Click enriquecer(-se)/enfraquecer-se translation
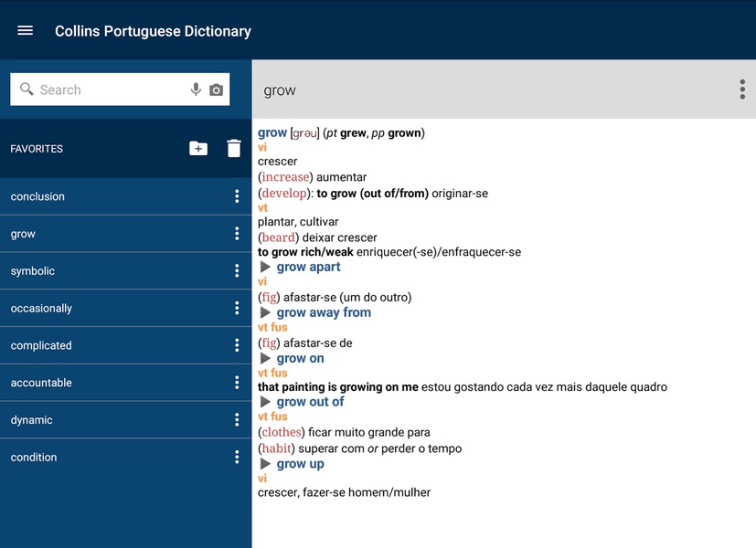 pyautogui.click(x=439, y=252)
